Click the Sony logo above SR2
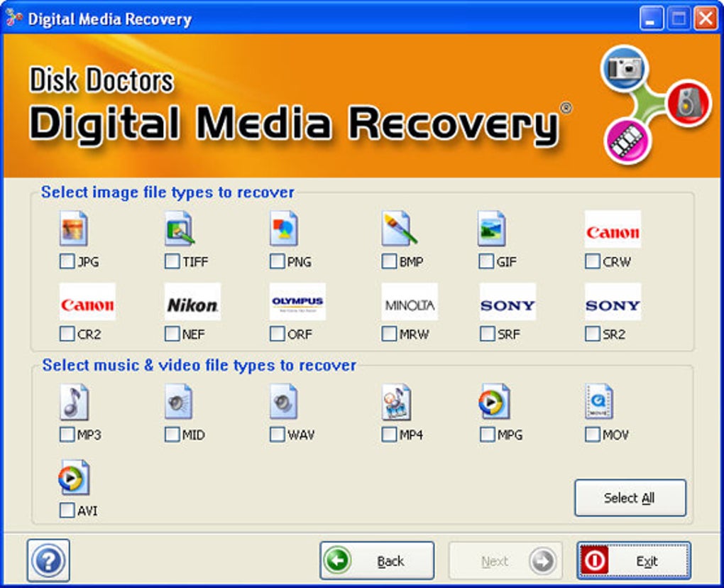The width and height of the screenshot is (724, 588). click(613, 302)
